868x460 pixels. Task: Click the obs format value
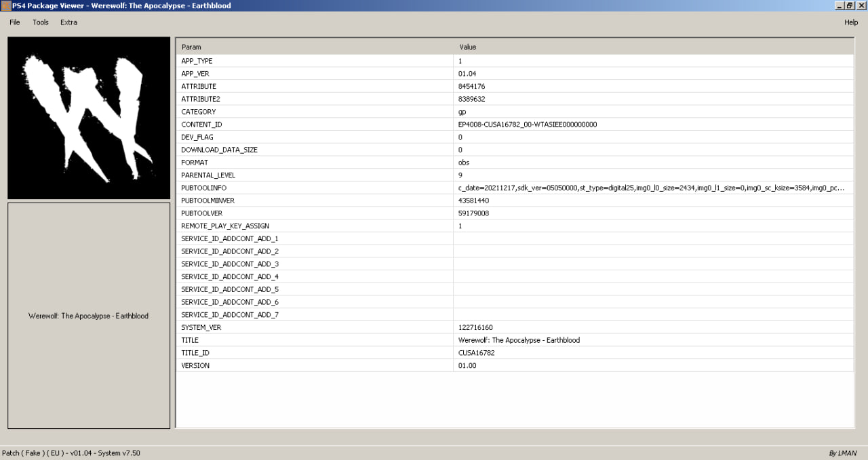[x=464, y=163]
